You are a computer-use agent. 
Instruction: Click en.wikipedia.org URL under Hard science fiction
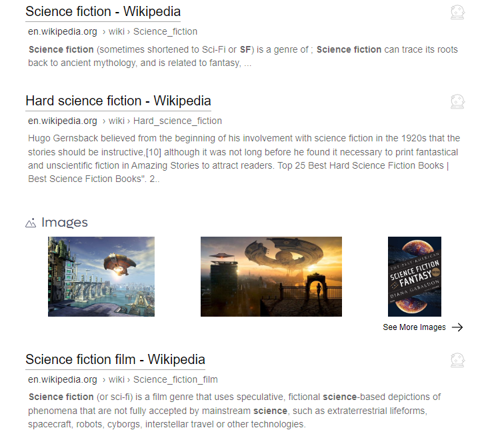click(63, 121)
